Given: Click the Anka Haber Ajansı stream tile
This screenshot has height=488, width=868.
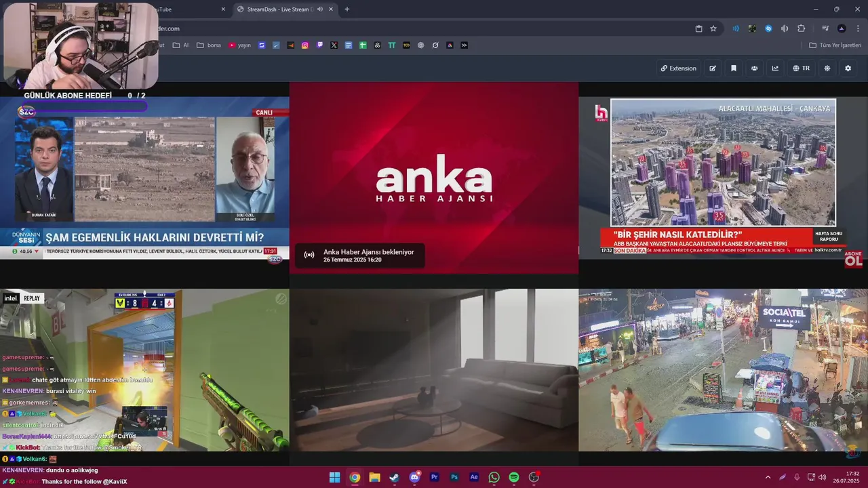Looking at the screenshot, I should pyautogui.click(x=434, y=178).
